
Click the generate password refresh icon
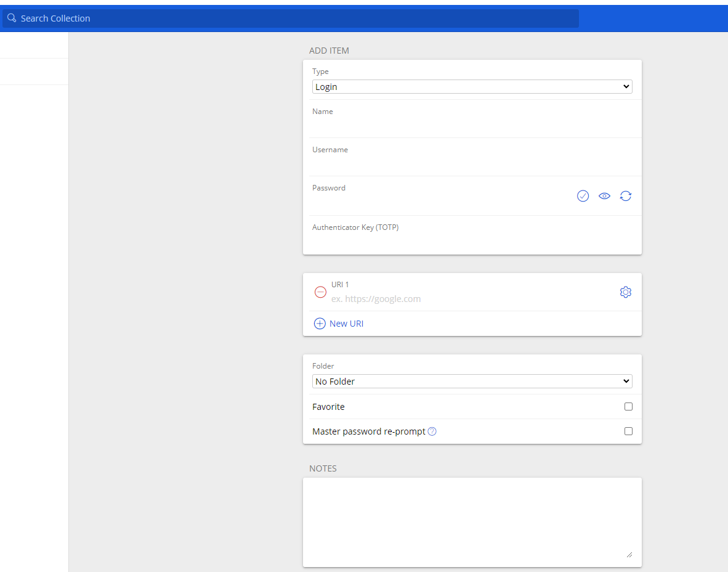[x=626, y=196]
